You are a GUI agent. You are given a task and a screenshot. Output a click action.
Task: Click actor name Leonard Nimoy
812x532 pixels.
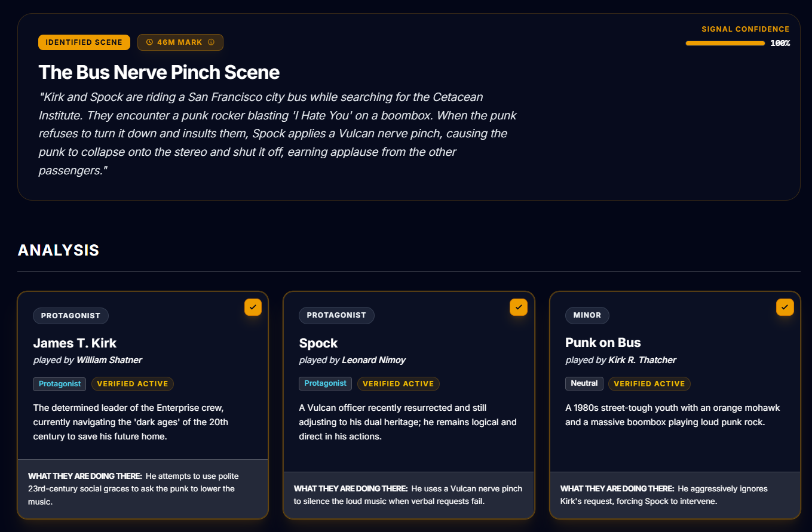374,360
